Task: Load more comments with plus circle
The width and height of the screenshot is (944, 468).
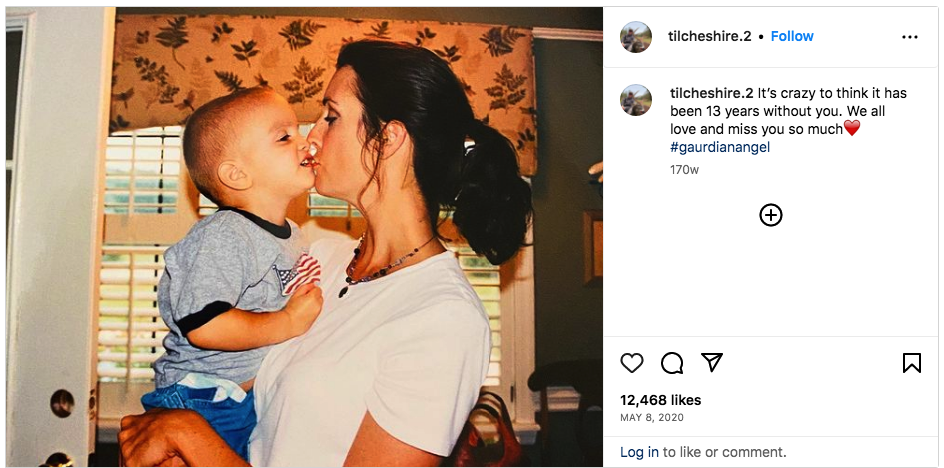Action: [x=771, y=215]
